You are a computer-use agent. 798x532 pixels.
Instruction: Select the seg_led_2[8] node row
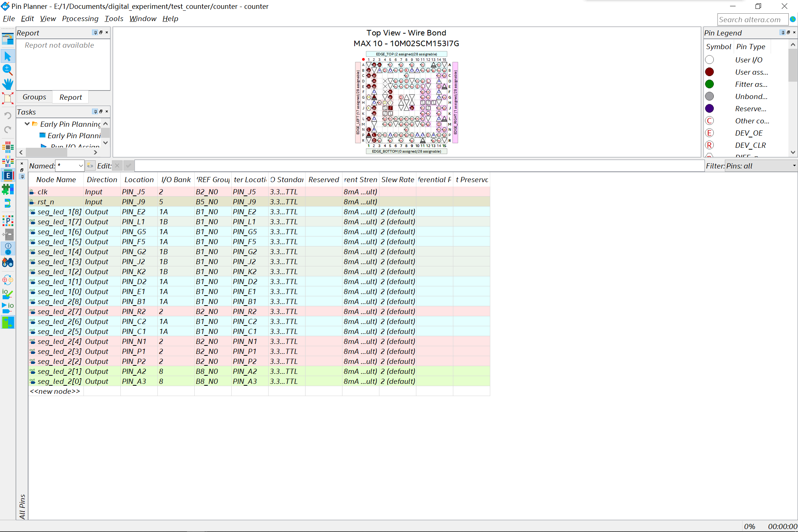[x=57, y=301]
